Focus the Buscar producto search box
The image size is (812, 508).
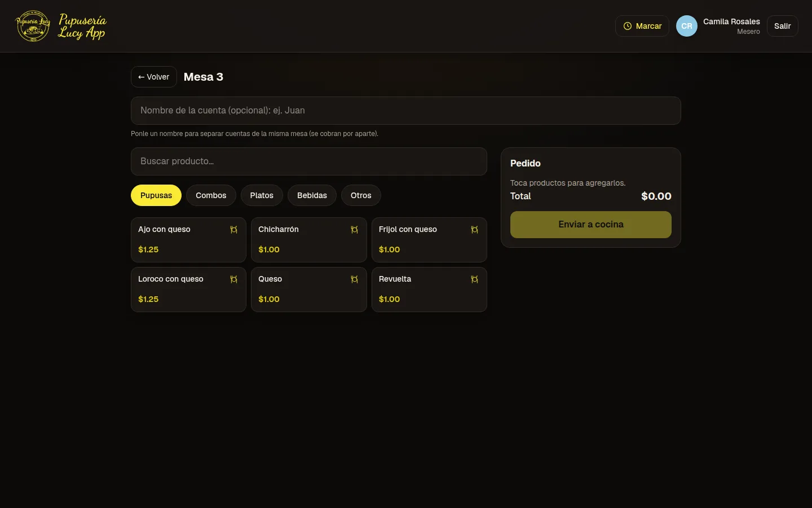tap(309, 161)
